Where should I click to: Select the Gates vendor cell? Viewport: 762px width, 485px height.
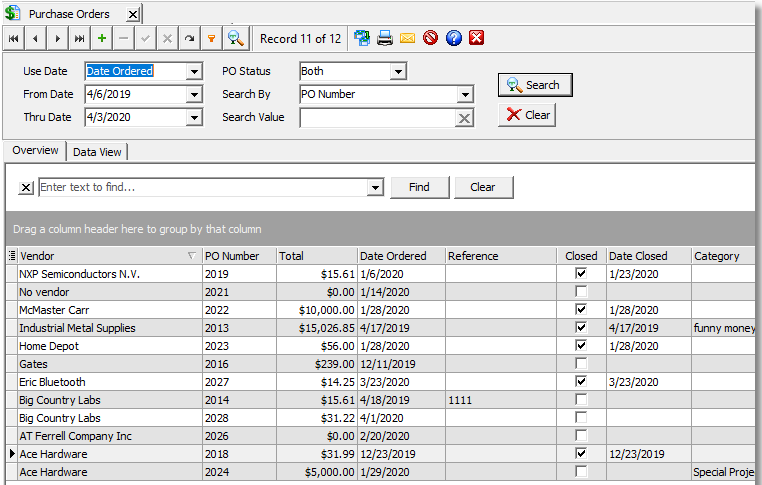pyautogui.click(x=110, y=364)
